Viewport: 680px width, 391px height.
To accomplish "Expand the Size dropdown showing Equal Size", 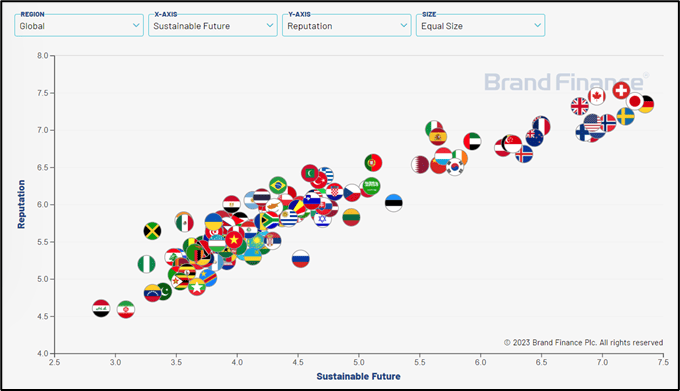I will 480,25.
